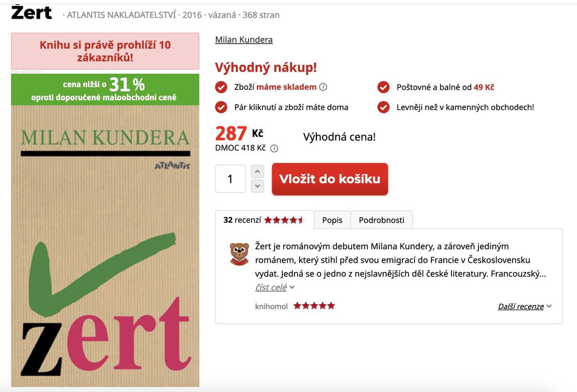
Task: Increase quantity with the up arrow
Action: pos(258,171)
